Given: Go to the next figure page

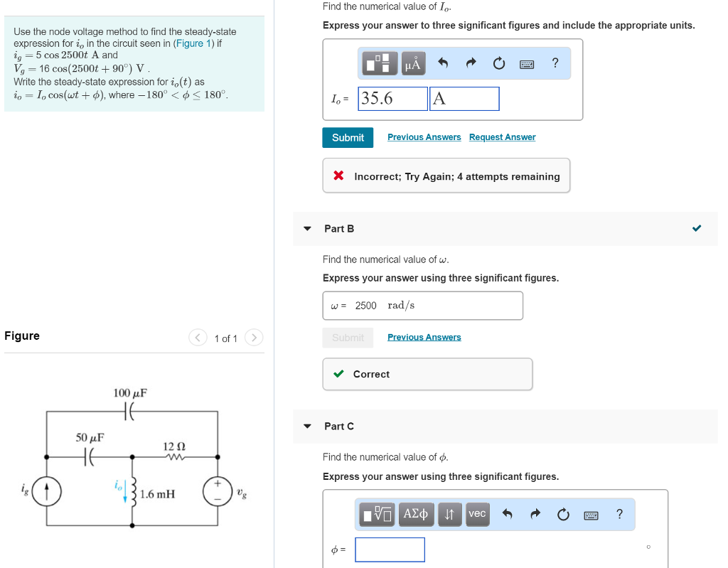Looking at the screenshot, I should (254, 338).
